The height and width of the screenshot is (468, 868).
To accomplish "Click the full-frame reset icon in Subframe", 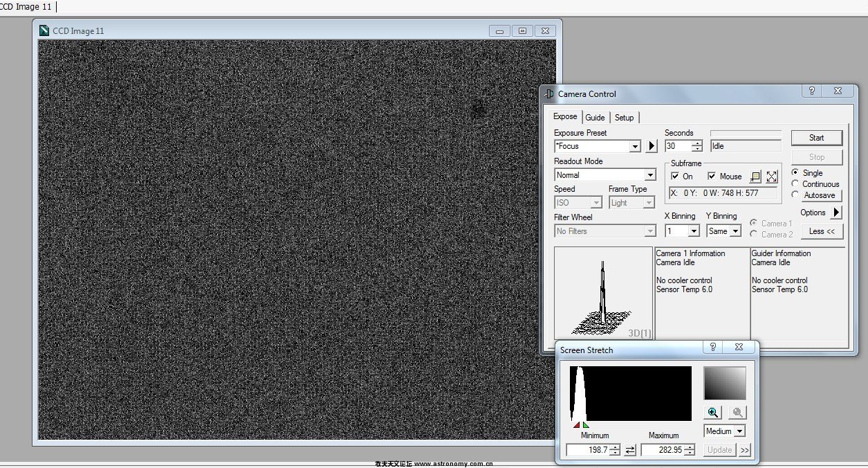I will pyautogui.click(x=772, y=177).
